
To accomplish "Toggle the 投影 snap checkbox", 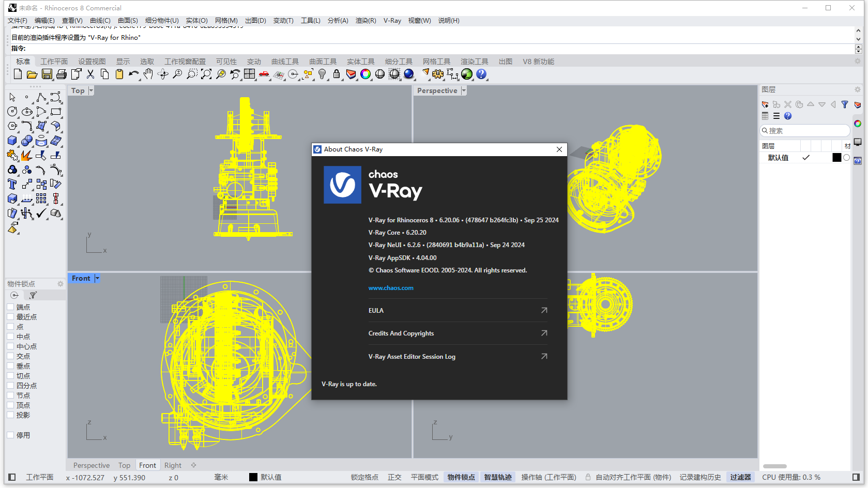I will [x=10, y=415].
